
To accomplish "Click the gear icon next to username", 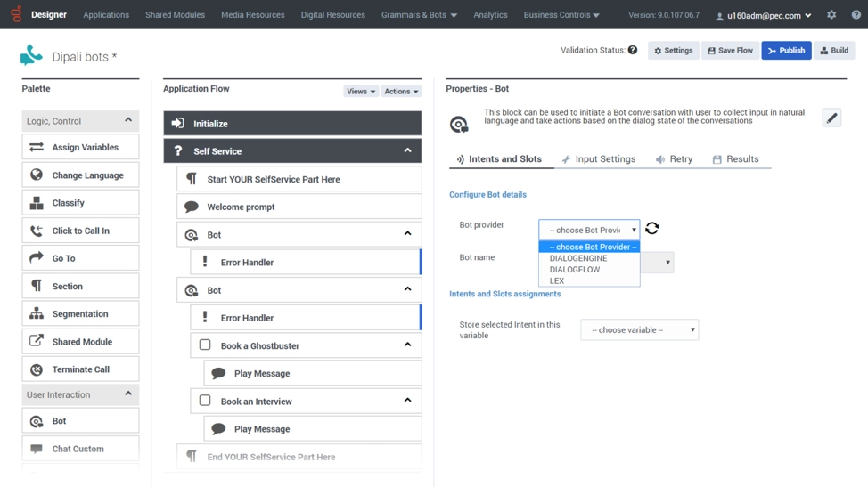I will coord(831,15).
